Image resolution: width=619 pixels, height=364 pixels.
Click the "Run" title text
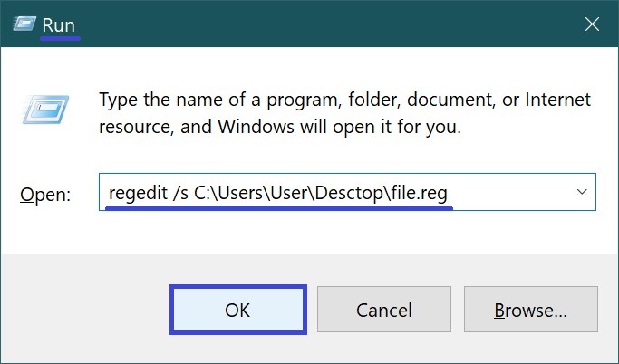click(59, 25)
